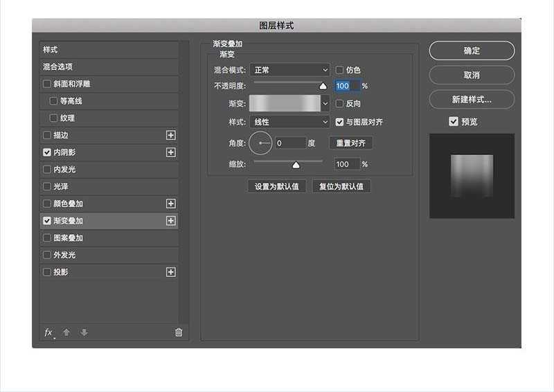
Task: Click the plus icon beside 渐变叠加
Action: pos(171,221)
